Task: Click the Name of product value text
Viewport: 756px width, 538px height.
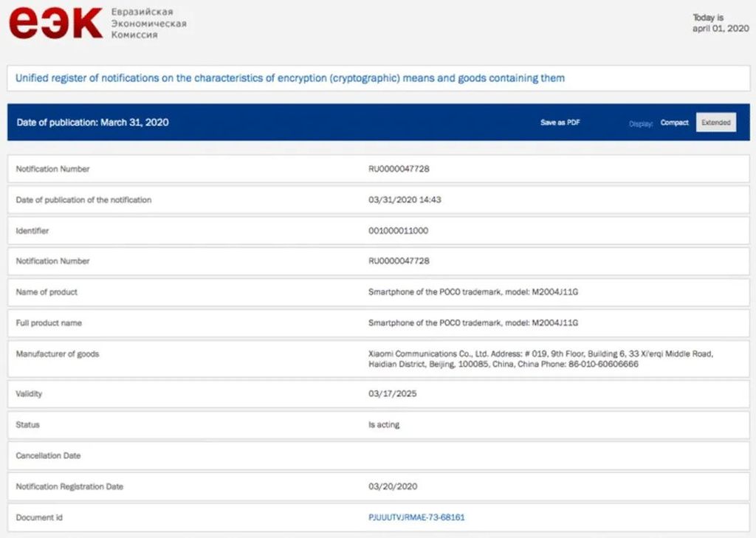Action: point(473,292)
